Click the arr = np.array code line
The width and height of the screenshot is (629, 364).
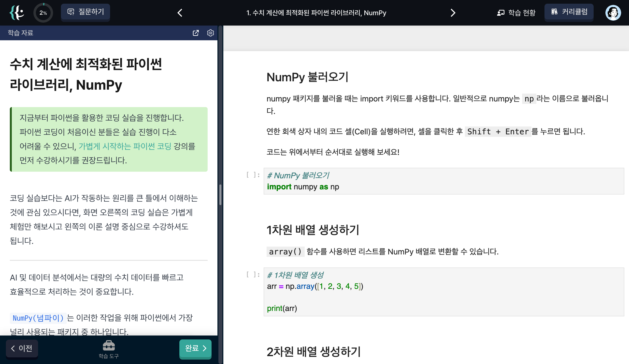tap(315, 286)
